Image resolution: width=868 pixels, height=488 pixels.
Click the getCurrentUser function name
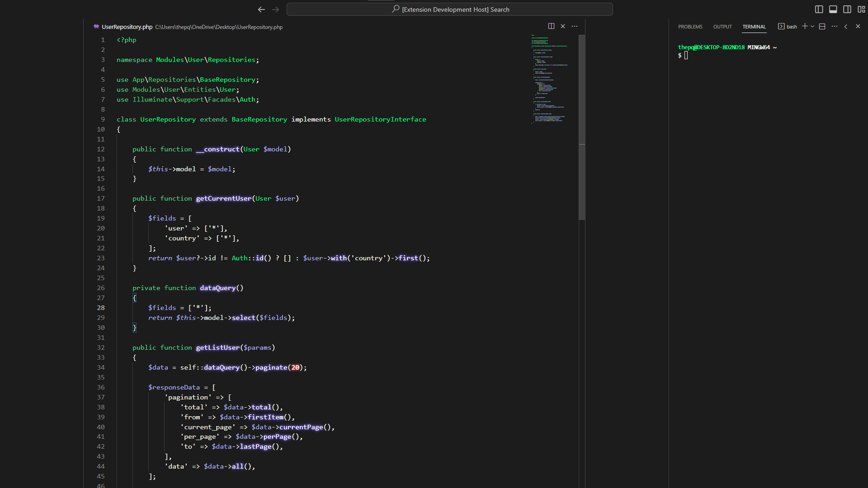(x=223, y=198)
